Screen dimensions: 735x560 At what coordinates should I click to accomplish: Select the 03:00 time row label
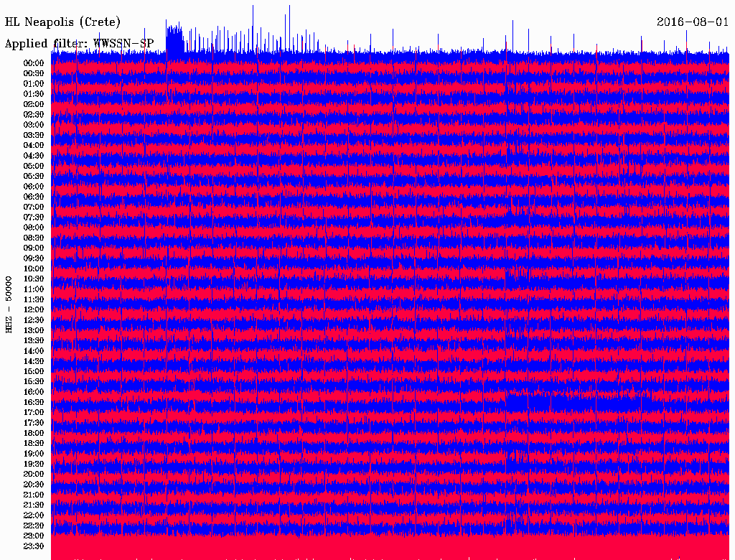tap(34, 125)
